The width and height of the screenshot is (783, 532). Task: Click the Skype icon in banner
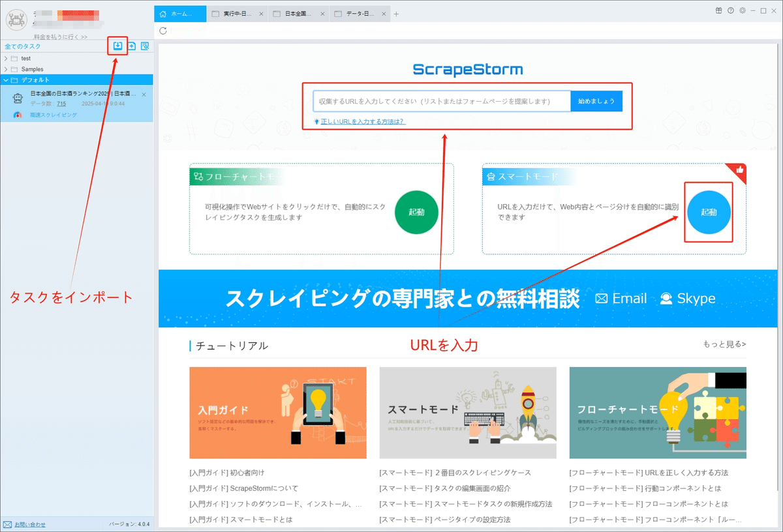tap(666, 299)
